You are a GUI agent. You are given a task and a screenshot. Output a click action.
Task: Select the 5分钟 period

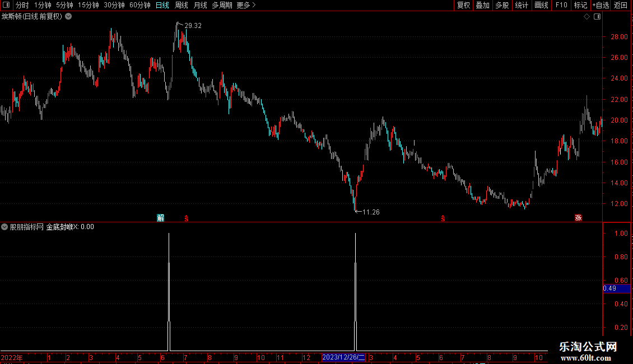pos(64,5)
